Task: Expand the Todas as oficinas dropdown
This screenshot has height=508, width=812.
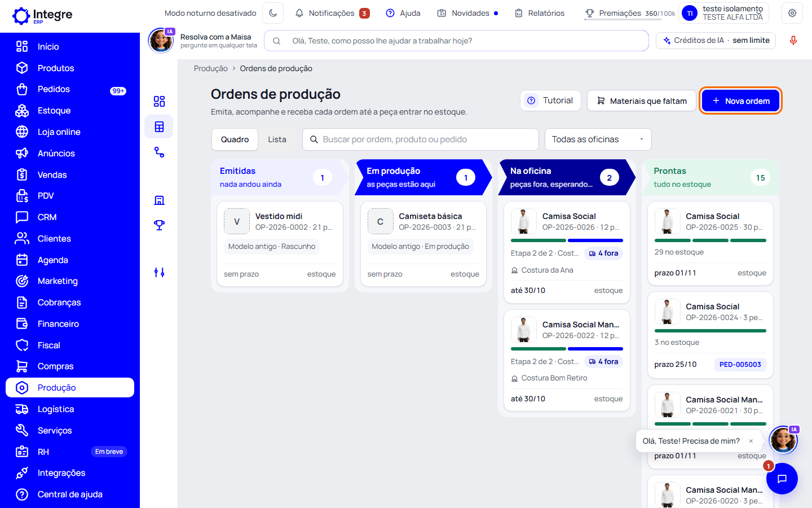Action: tap(598, 139)
